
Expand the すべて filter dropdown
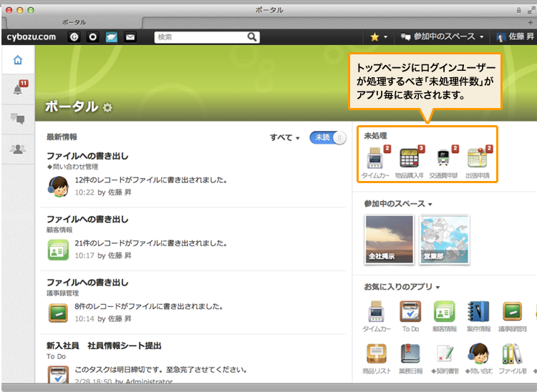[x=284, y=137]
